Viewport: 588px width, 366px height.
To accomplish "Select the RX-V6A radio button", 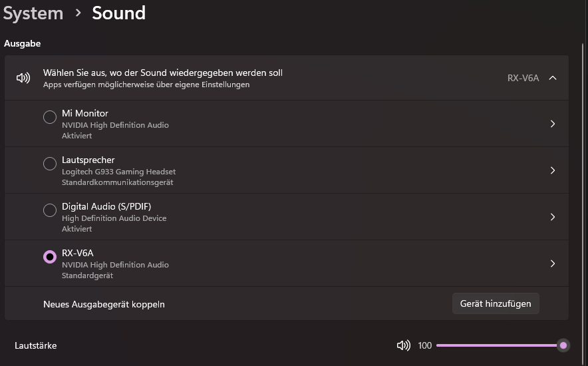I will [x=50, y=257].
